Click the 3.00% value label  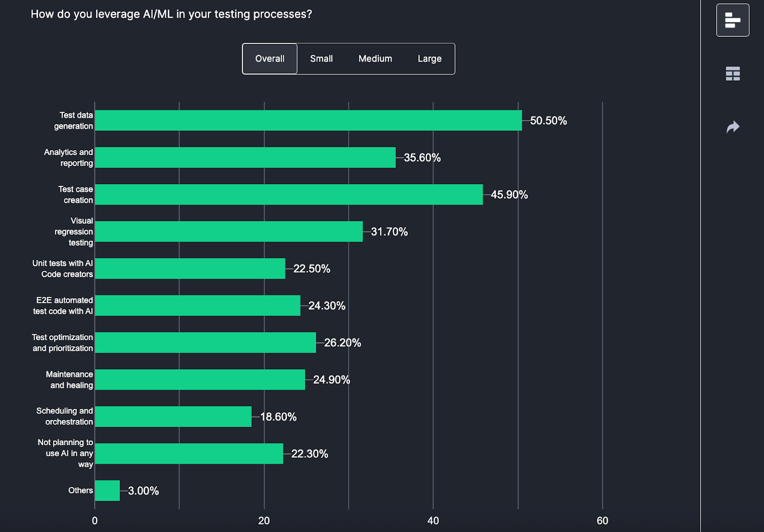point(143,490)
